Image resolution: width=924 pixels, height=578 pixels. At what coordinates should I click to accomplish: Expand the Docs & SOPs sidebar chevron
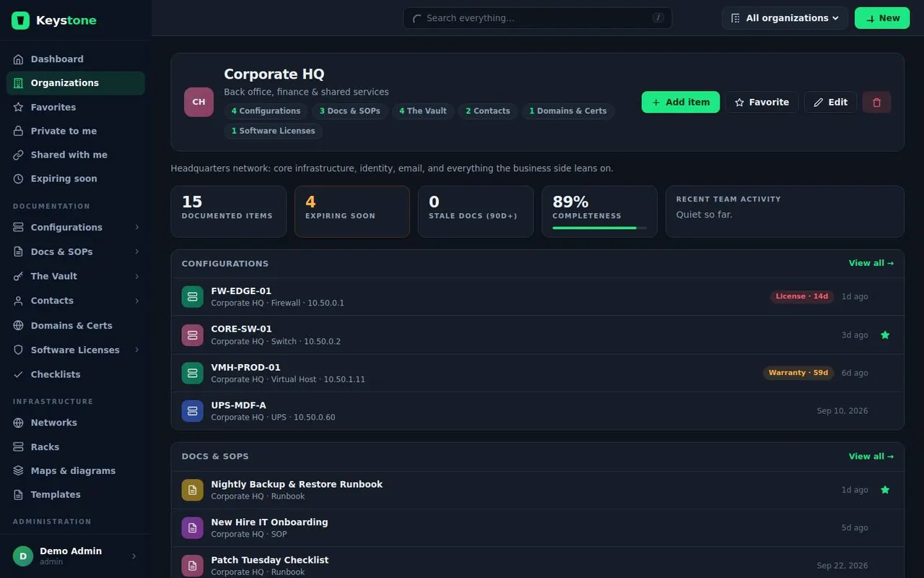[x=137, y=252]
